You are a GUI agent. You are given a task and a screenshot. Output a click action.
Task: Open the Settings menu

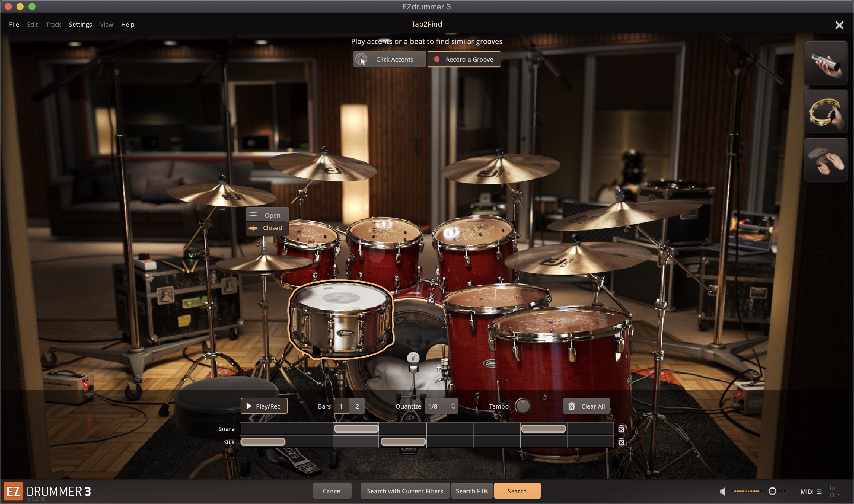click(80, 24)
